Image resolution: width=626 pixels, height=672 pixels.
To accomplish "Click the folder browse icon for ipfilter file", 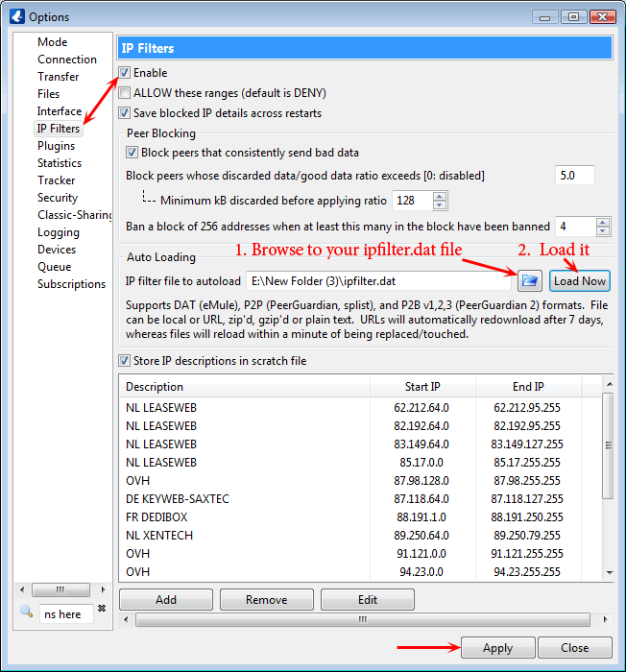I will coord(529,280).
